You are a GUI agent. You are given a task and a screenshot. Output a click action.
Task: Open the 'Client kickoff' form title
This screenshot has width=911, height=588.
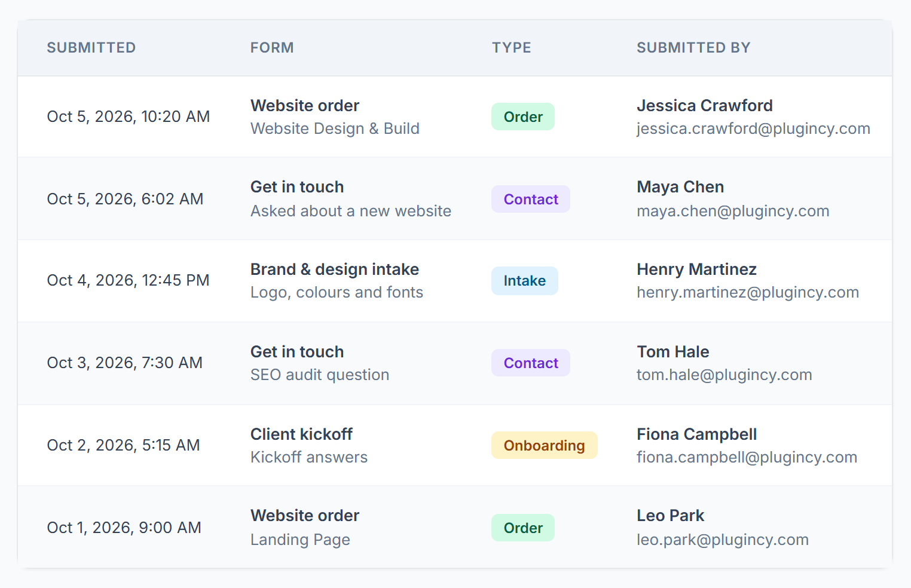[301, 434]
